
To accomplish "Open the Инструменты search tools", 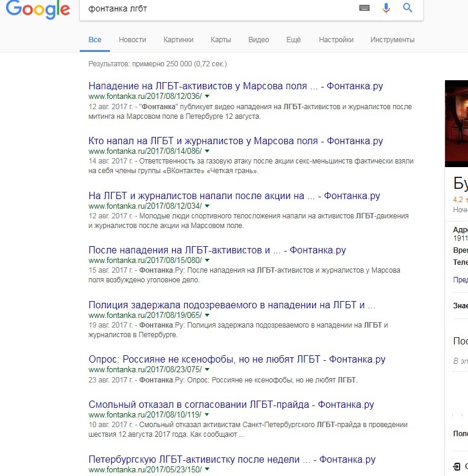I will pos(392,40).
